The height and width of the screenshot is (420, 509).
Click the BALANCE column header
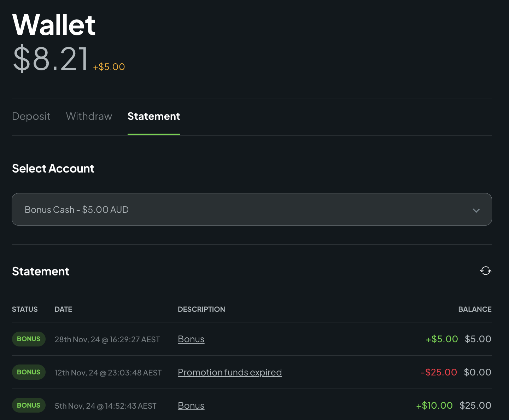click(x=475, y=309)
